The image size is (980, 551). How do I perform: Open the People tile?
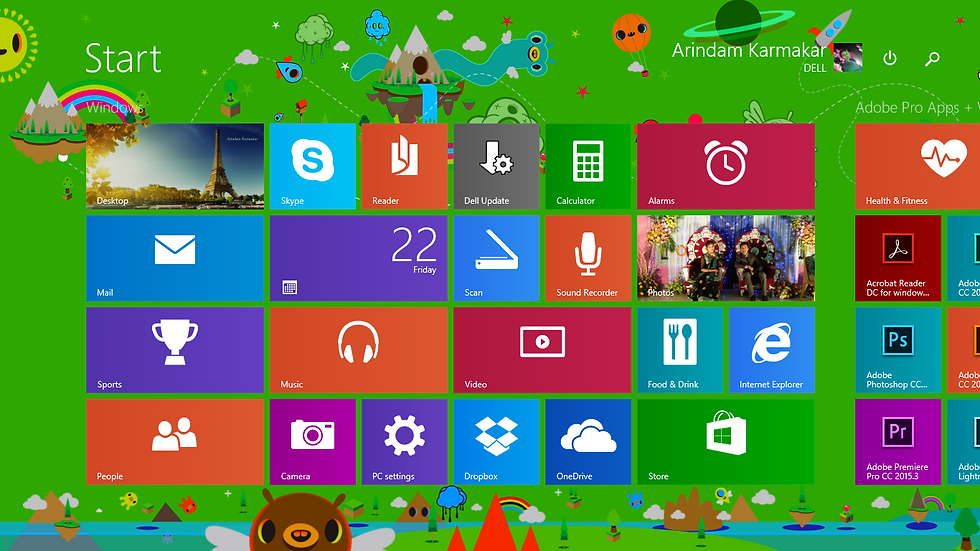(x=175, y=442)
